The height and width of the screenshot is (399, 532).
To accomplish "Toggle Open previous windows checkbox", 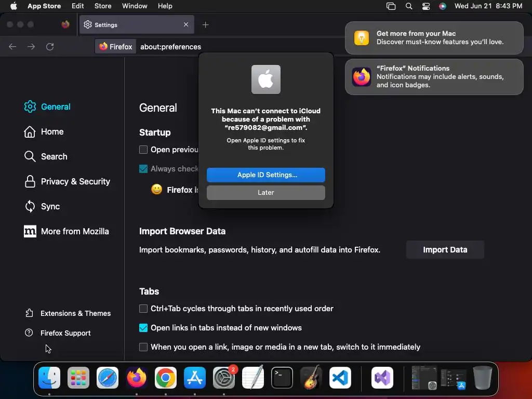I will point(143,150).
